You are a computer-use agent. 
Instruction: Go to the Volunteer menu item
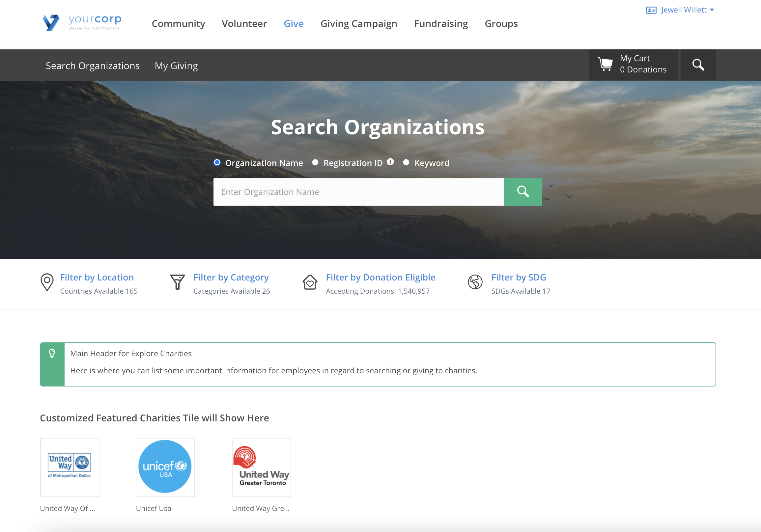244,23
